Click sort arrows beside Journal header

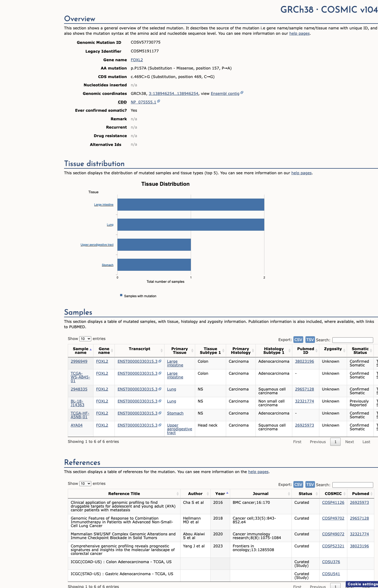tap(289, 494)
